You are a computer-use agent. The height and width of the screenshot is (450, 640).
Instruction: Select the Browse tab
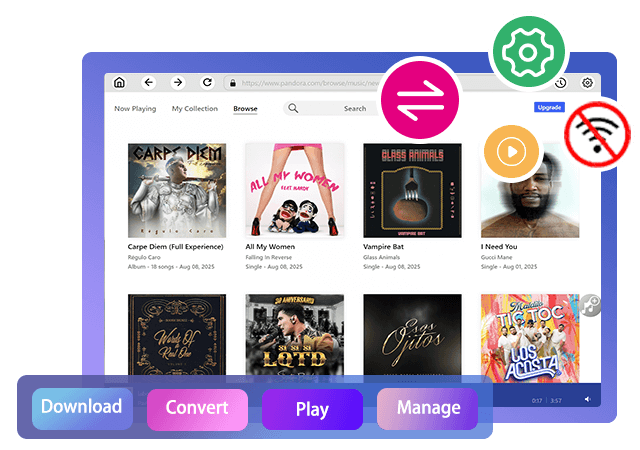point(245,109)
